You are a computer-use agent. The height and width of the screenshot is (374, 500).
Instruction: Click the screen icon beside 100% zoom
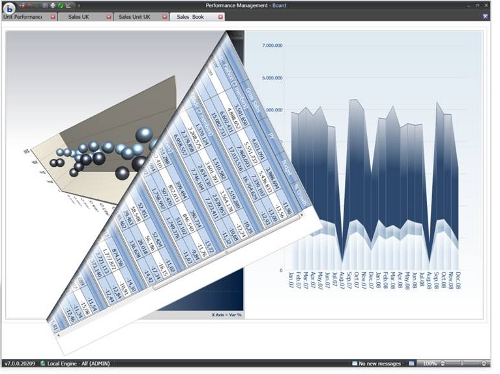click(411, 363)
